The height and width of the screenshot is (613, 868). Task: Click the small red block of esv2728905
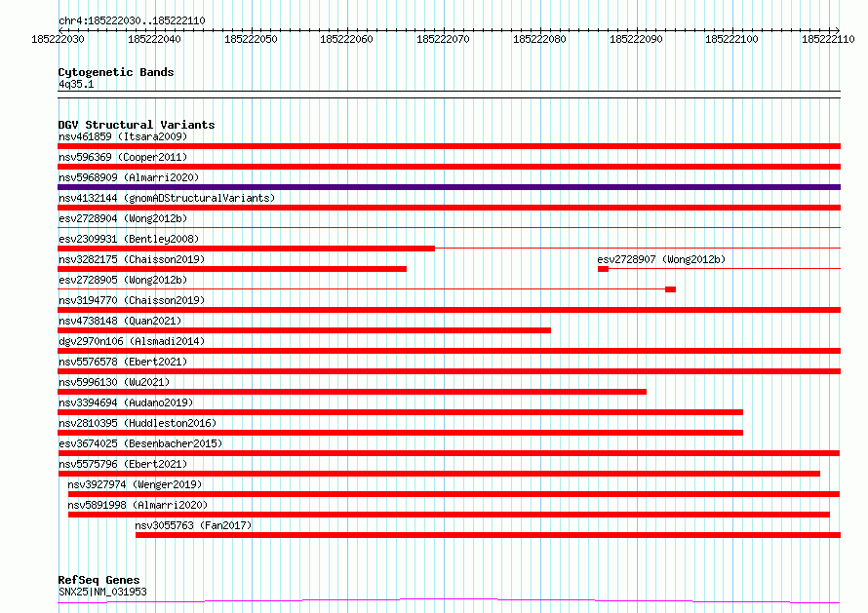point(670,289)
